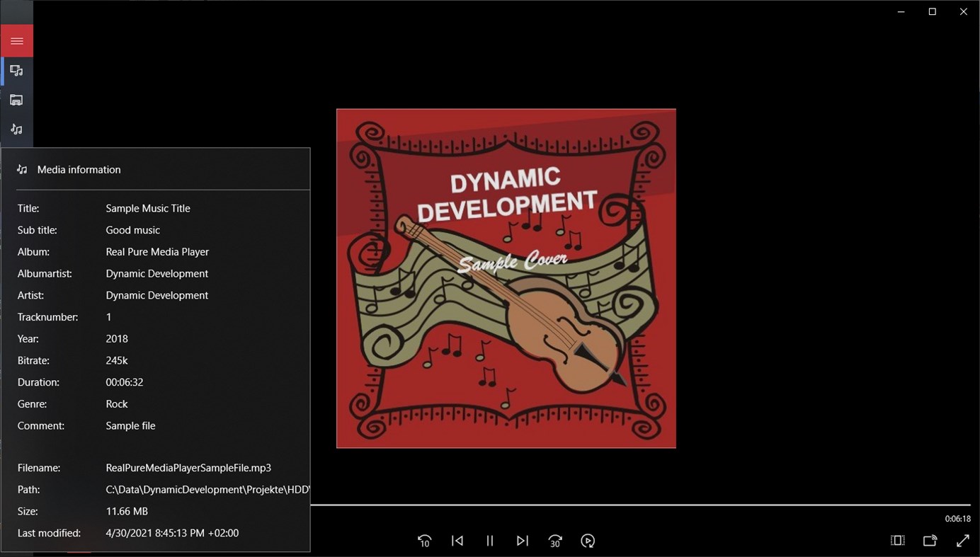980x557 pixels.
Task: Toggle pause on the current track
Action: coord(490,540)
